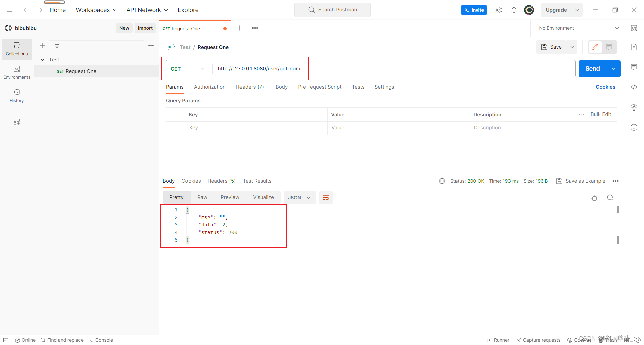Screen dimensions: 644x345
Task: Open the Workspaces dropdown
Action: pyautogui.click(x=96, y=10)
